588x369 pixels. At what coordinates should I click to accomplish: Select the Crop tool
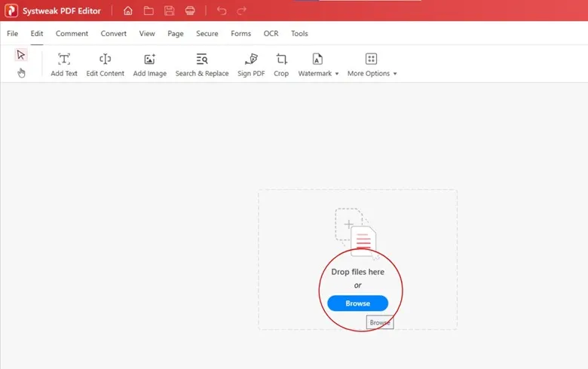[281, 66]
